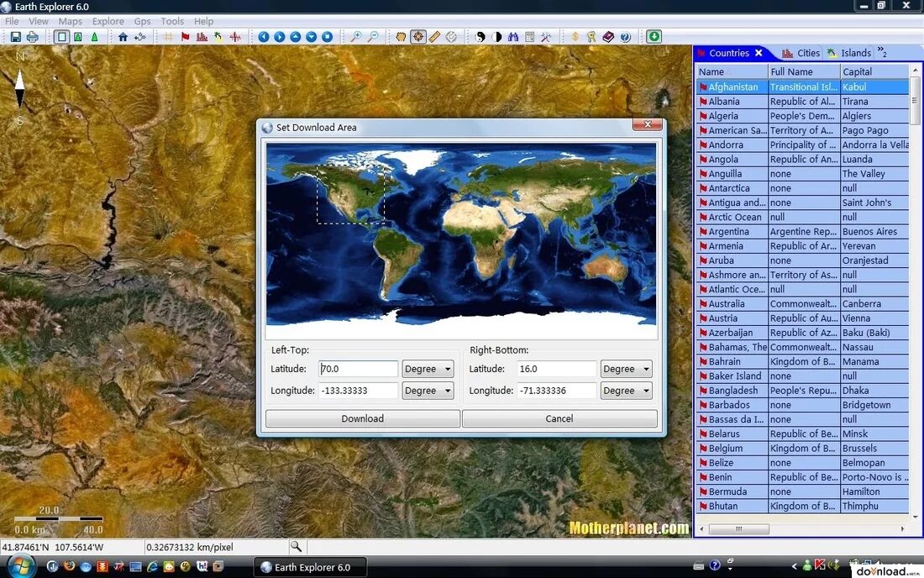Click the Print icon in the toolbar
The width and height of the screenshot is (924, 578).
[x=33, y=37]
